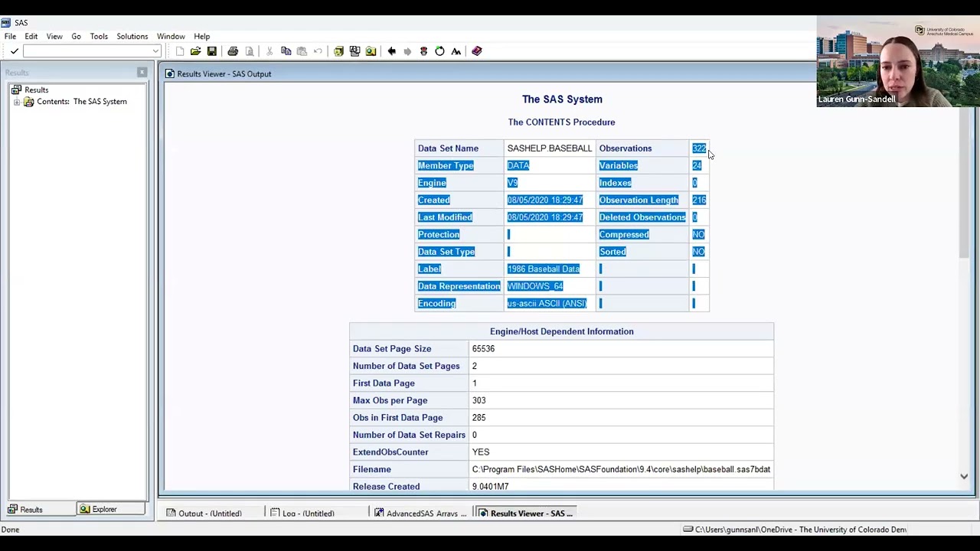
Task: Go back with the Back arrow icon
Action: (x=391, y=51)
